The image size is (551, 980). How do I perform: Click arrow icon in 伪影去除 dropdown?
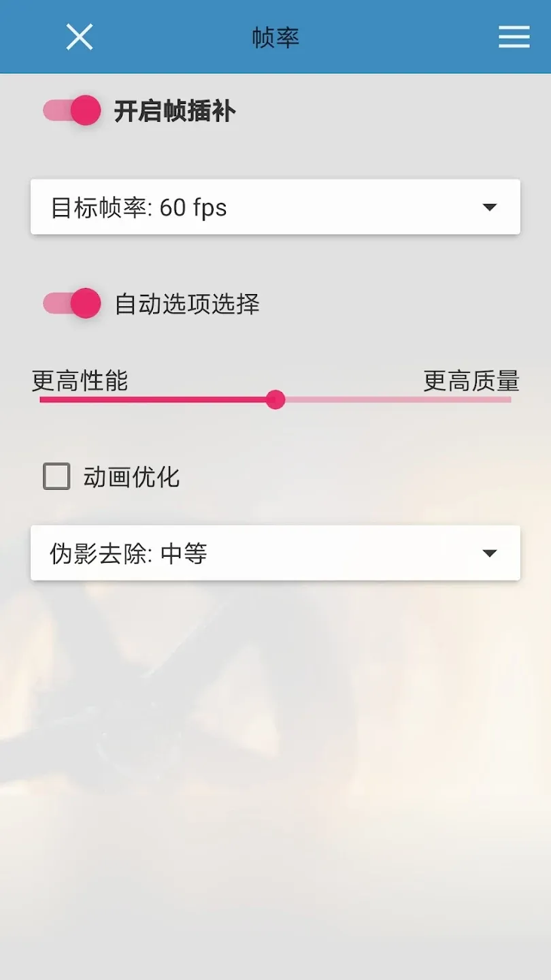[490, 553]
